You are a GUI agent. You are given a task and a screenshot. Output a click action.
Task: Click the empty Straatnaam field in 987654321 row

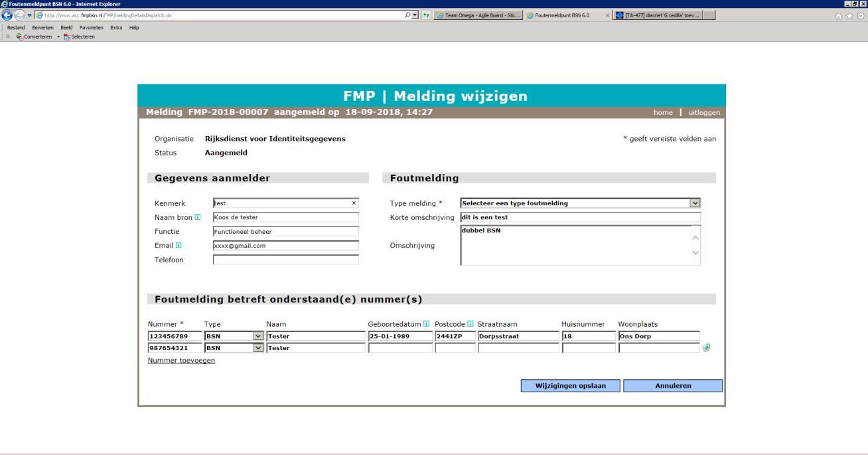pos(518,348)
